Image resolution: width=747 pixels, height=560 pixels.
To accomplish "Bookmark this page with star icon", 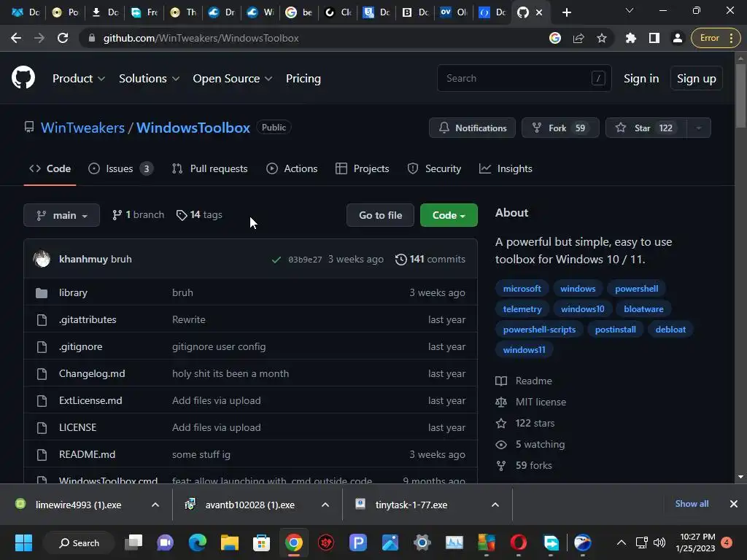I will point(602,38).
